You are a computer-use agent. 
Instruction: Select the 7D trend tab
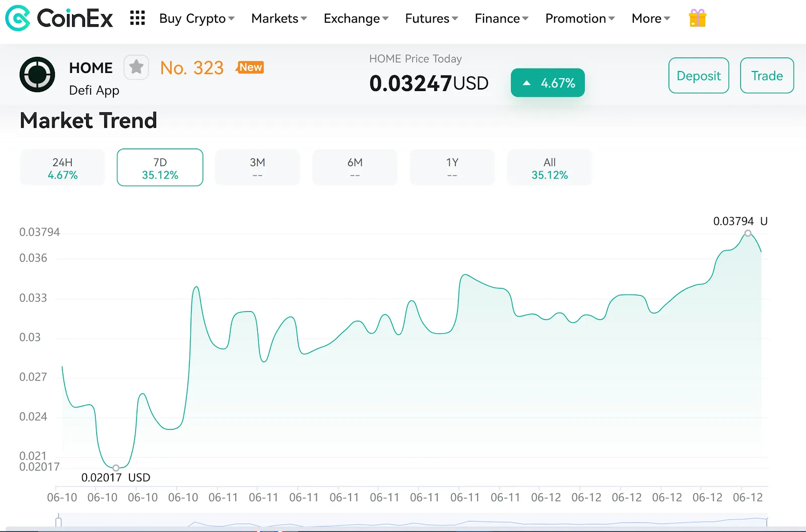pyautogui.click(x=160, y=168)
